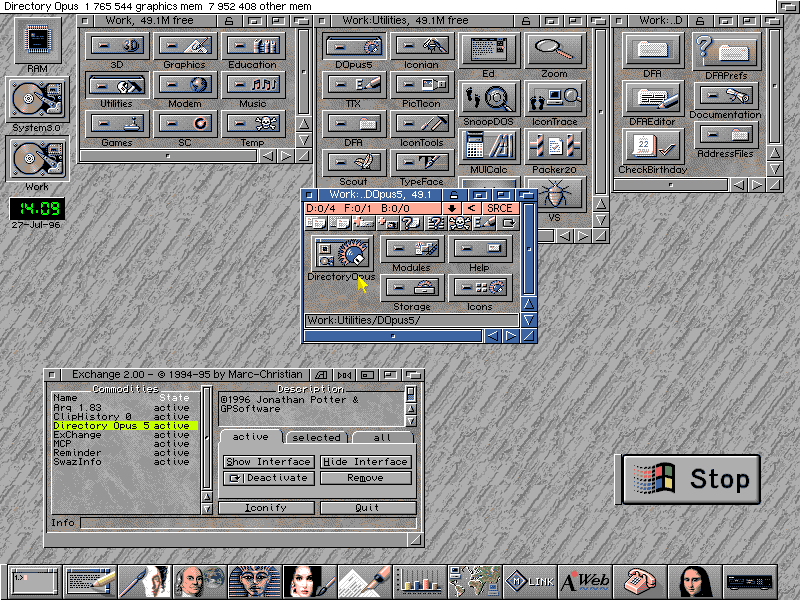The image size is (800, 600).
Task: Select the Work hard disk icon
Action: click(x=37, y=158)
